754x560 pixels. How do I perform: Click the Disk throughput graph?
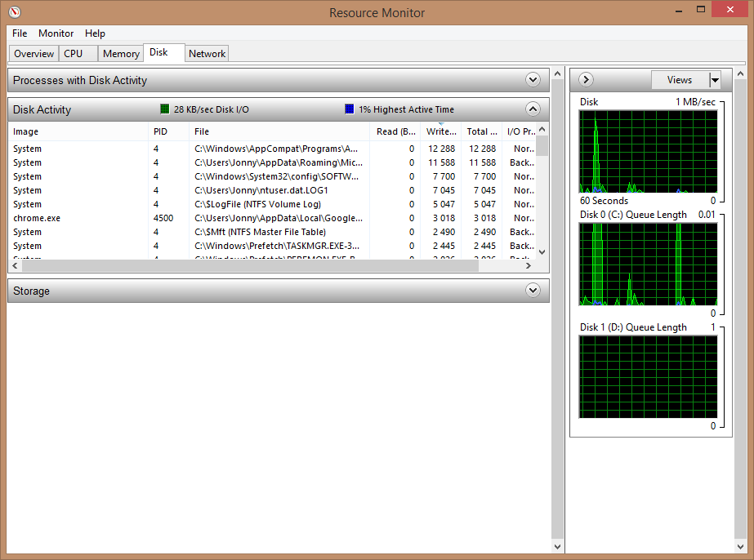pyautogui.click(x=648, y=151)
